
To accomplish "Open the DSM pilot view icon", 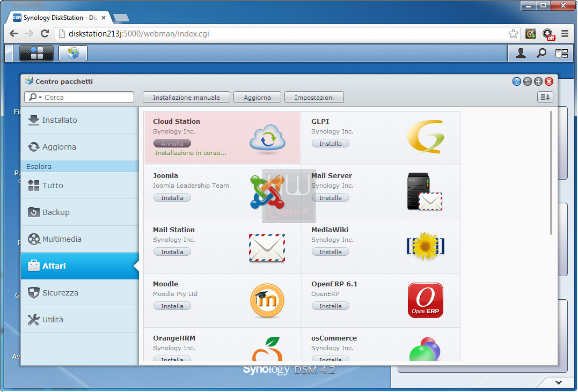I will click(x=561, y=54).
